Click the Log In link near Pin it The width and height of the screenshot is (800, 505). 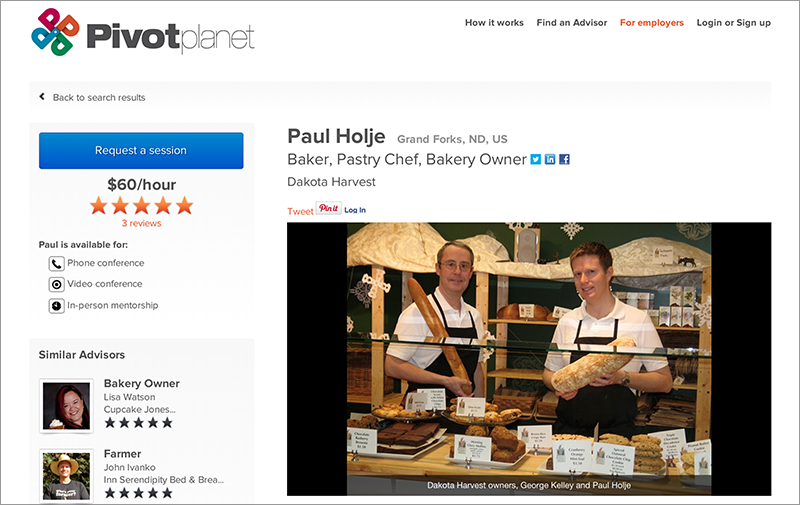(355, 210)
